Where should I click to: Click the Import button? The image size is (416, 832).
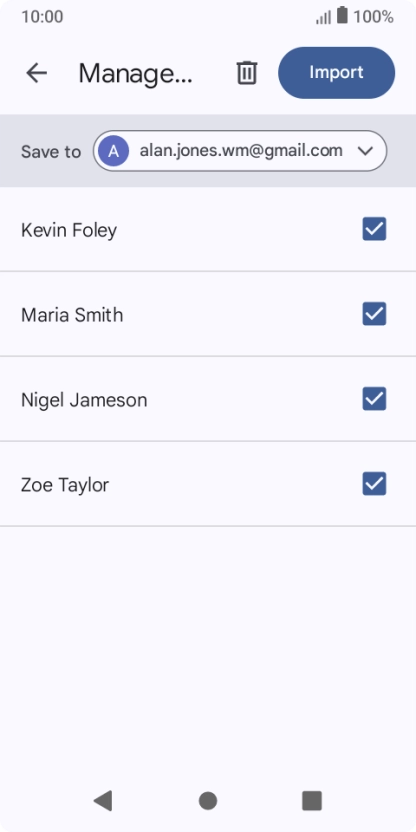pos(336,73)
